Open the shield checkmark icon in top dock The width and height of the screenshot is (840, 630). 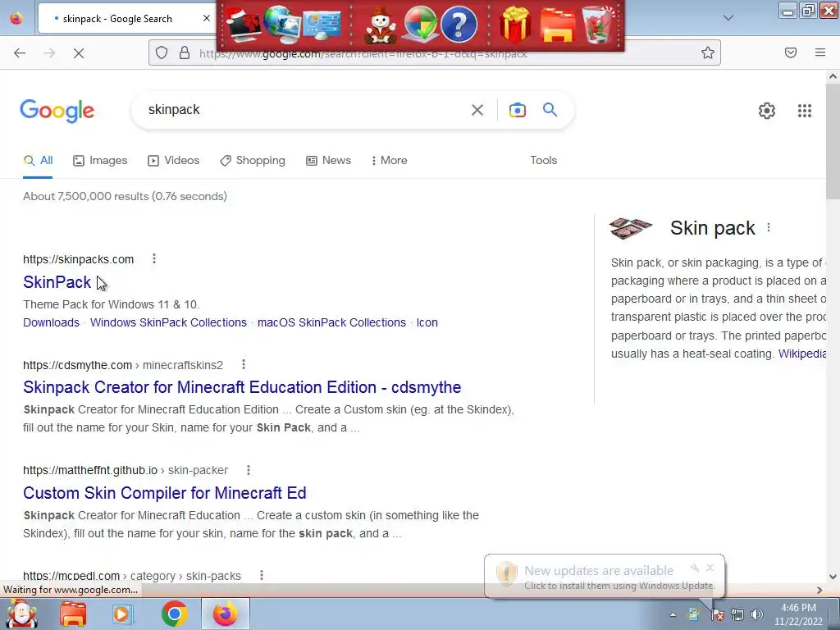point(421,24)
